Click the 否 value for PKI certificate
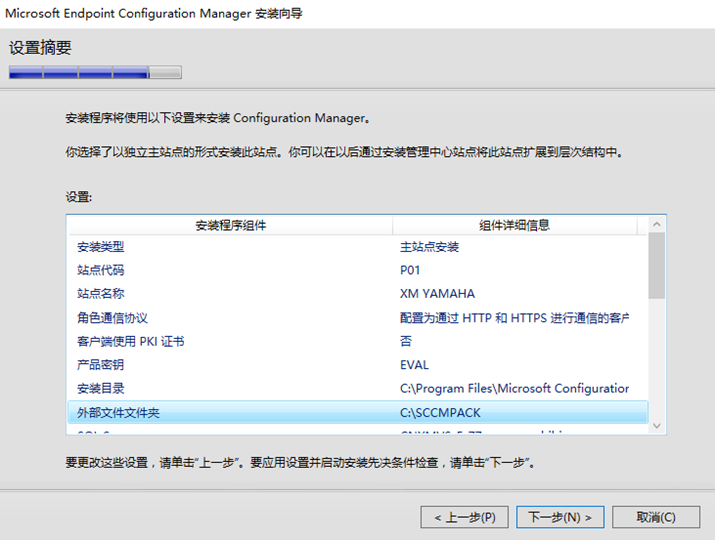Screen dimensions: 715x540 [406, 342]
